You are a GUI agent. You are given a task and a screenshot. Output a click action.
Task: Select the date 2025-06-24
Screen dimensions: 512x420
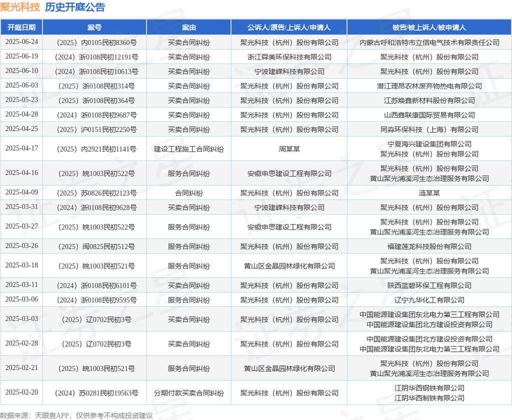click(x=21, y=42)
